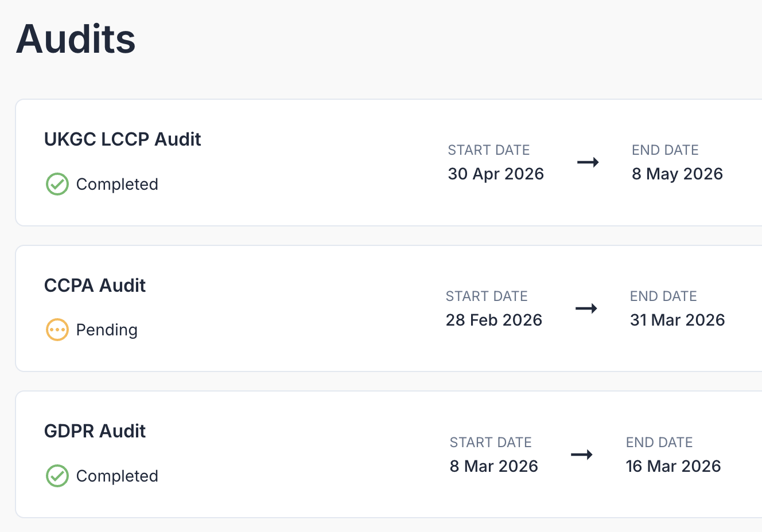Click the date arrow in UKGC LCCP Audit card
Screen dimensions: 762x532
[588, 162]
